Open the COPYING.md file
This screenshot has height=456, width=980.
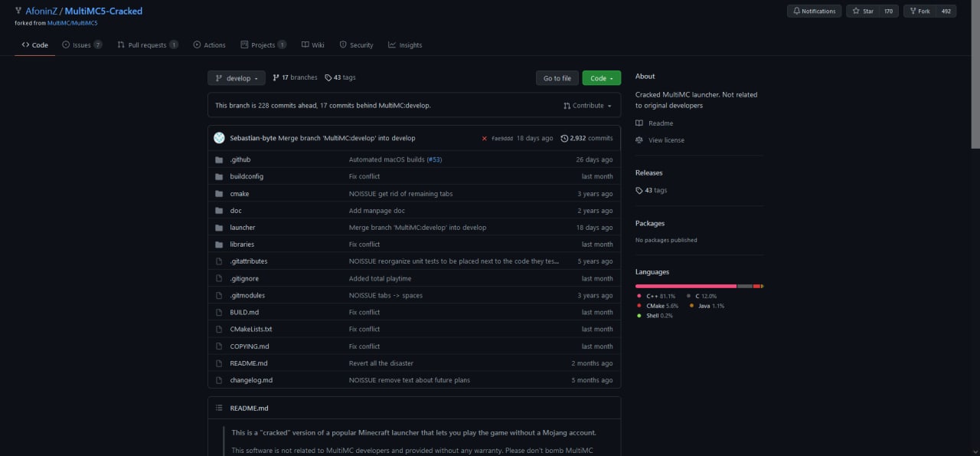250,346
